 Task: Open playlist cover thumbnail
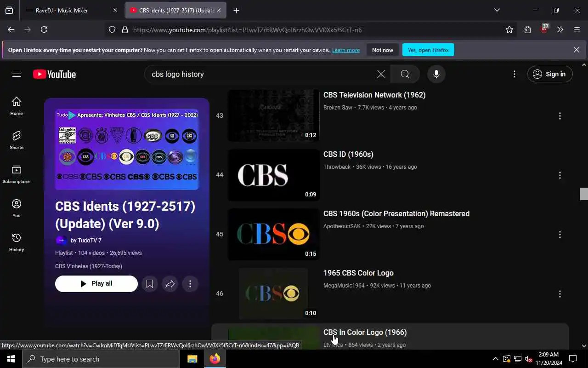tap(127, 149)
